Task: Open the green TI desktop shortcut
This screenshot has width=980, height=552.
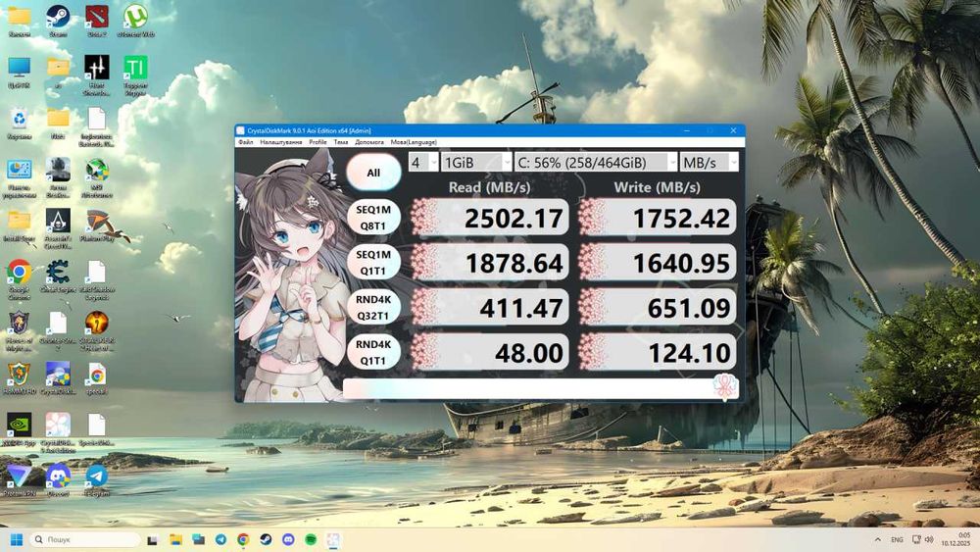Action: (x=135, y=75)
